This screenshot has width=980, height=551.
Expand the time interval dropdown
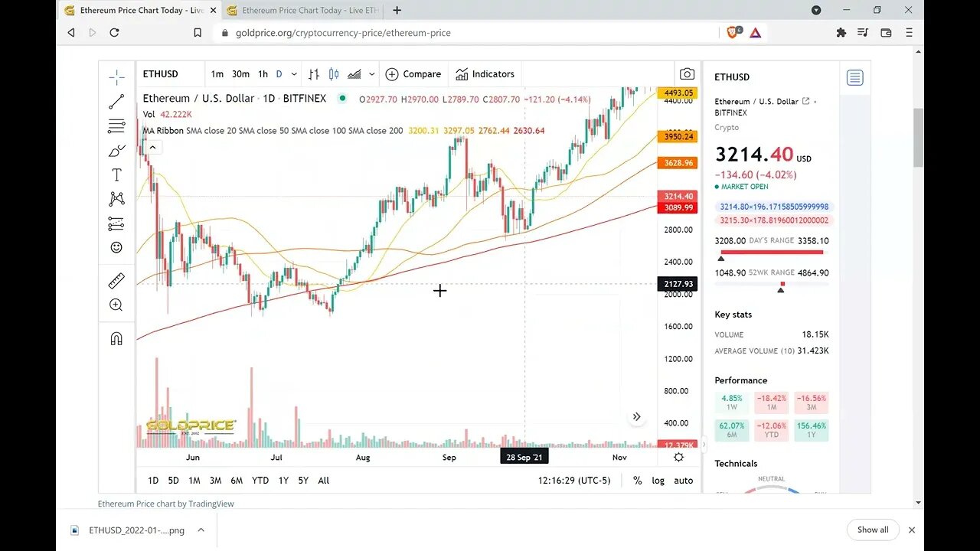[295, 74]
